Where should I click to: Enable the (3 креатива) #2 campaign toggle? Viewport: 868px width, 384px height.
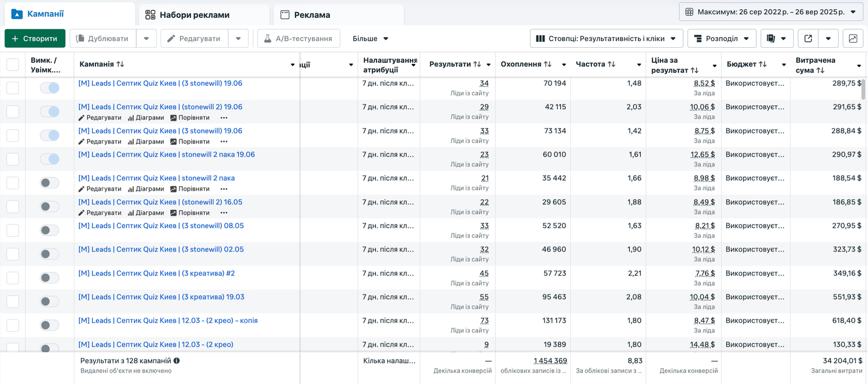pos(49,278)
